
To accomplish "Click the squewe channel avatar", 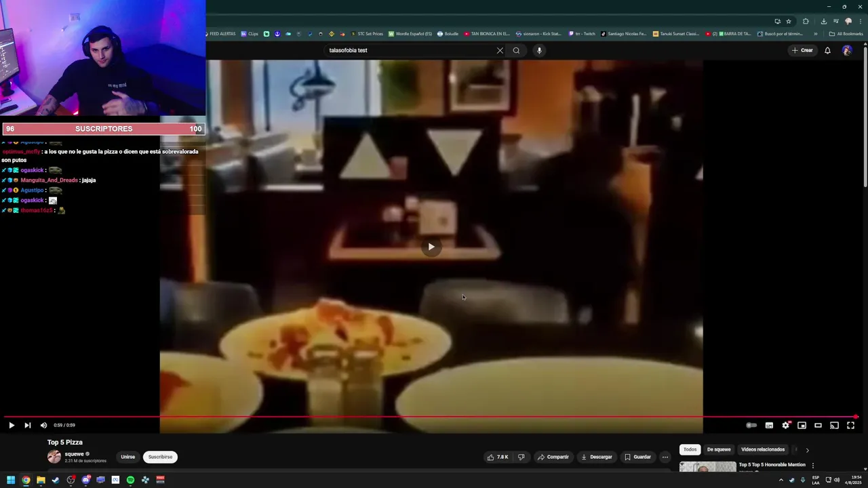I will point(54,457).
